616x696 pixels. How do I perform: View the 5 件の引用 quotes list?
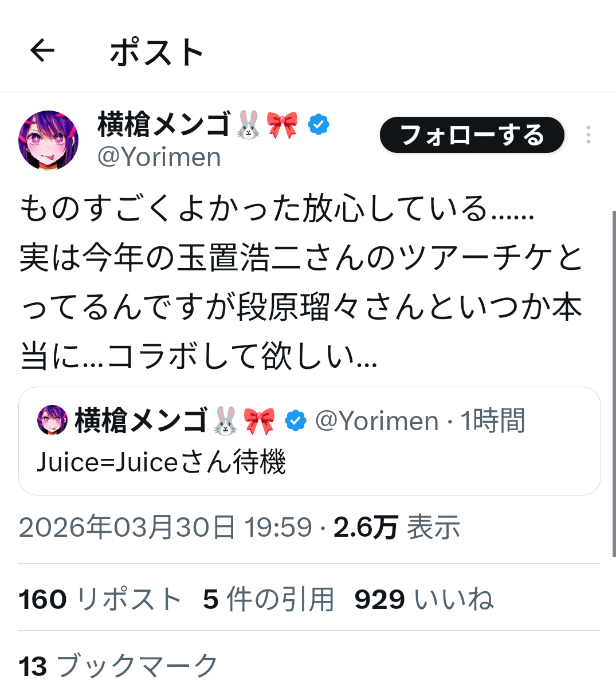coord(269,600)
